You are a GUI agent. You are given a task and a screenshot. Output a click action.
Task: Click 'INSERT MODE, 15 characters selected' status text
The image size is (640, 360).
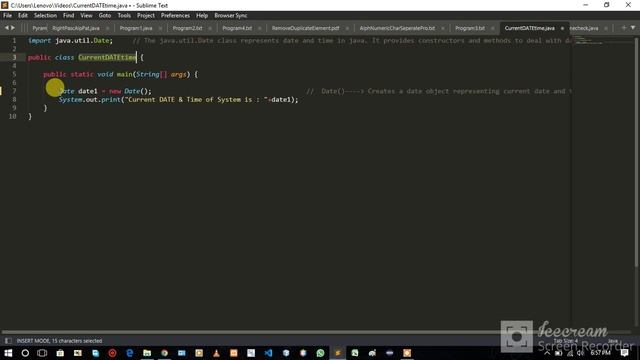60,340
